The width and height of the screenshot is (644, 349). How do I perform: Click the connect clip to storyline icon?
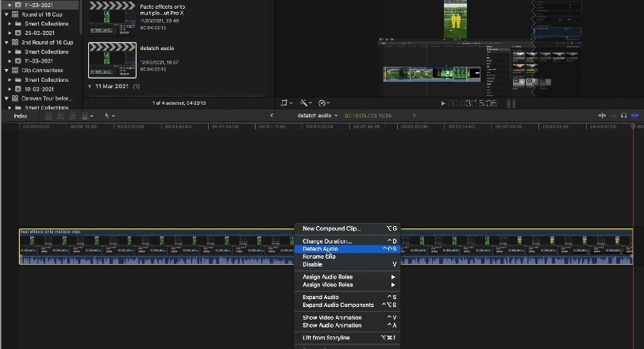click(x=48, y=116)
